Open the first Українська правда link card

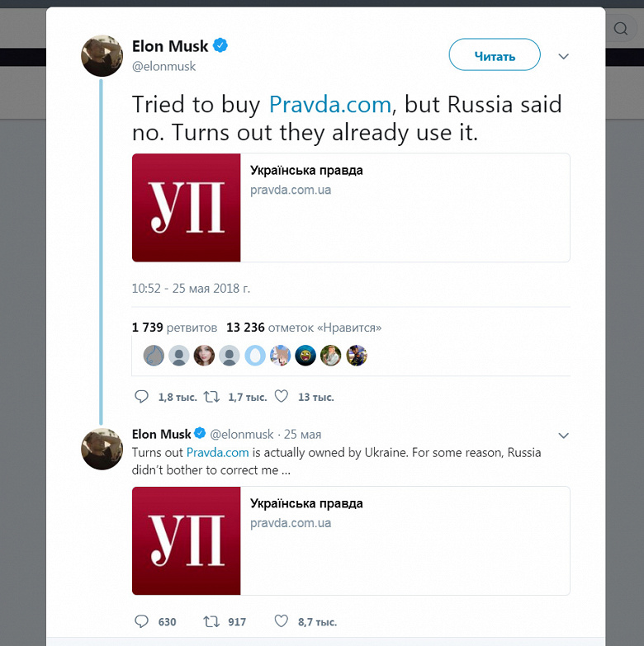(x=351, y=208)
